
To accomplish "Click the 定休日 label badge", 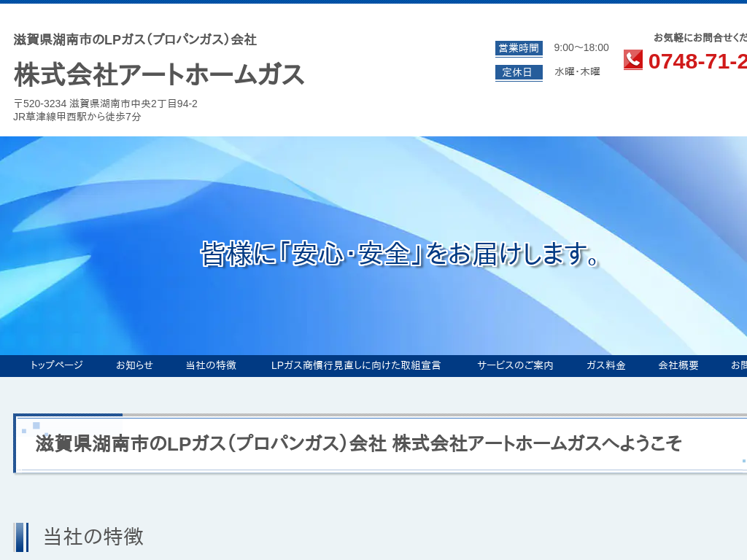I will pos(519,72).
